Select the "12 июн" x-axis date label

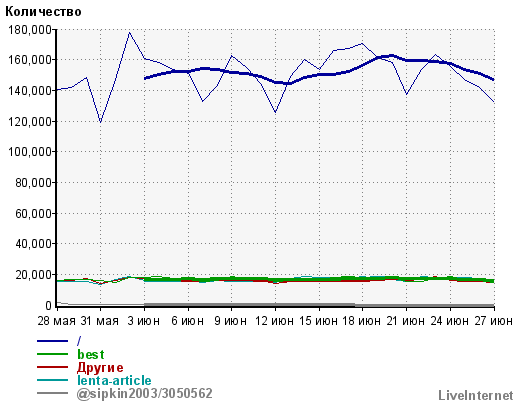click(275, 321)
